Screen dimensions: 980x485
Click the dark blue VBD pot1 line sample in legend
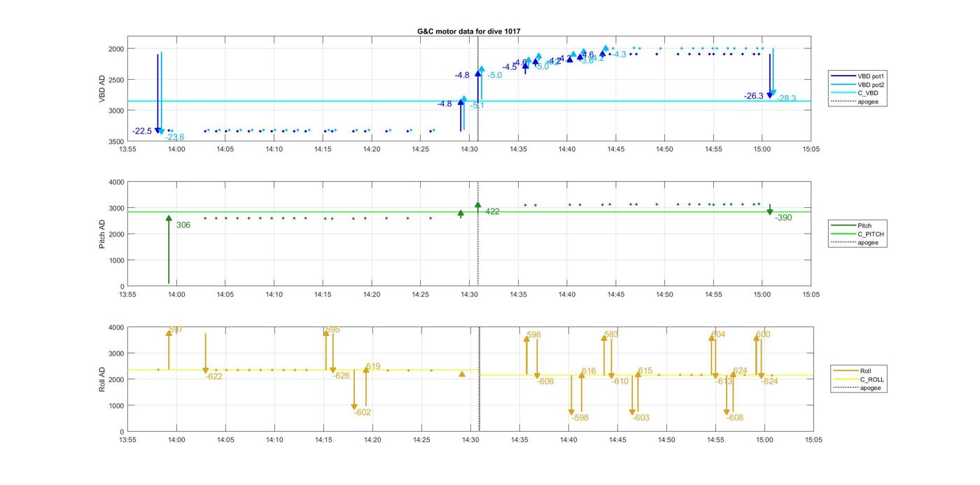point(843,76)
